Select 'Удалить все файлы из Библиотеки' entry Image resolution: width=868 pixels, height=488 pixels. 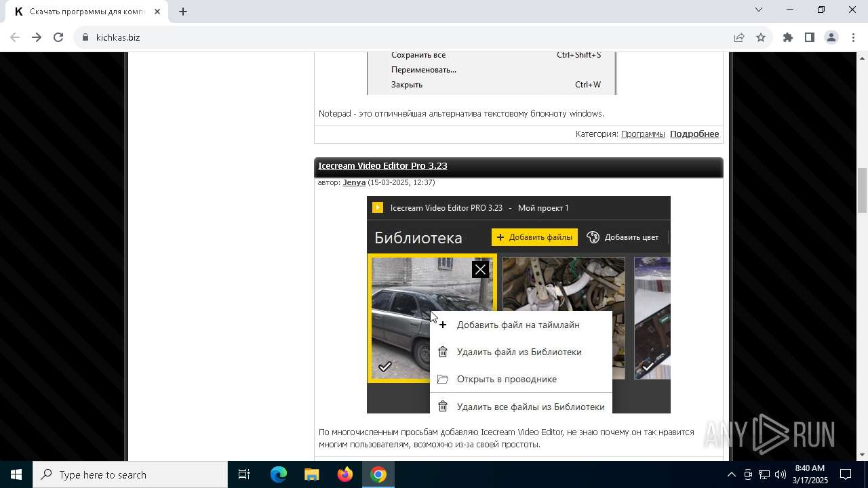click(x=521, y=406)
